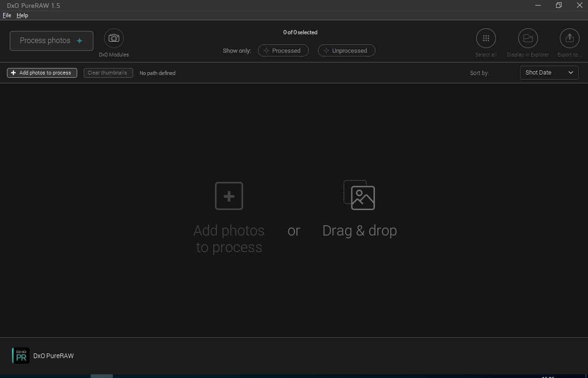Open the File menu

[7, 15]
